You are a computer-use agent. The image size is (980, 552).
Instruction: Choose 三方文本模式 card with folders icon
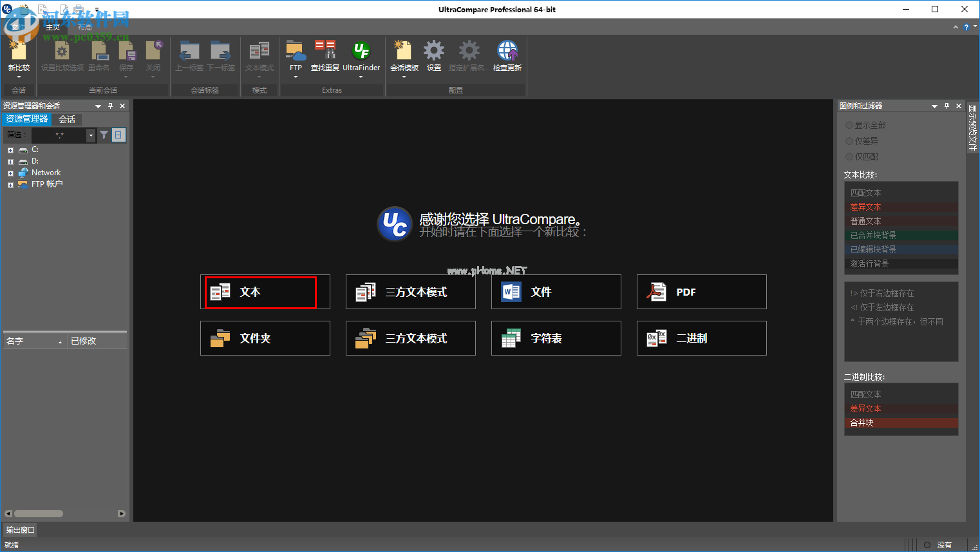tap(411, 338)
